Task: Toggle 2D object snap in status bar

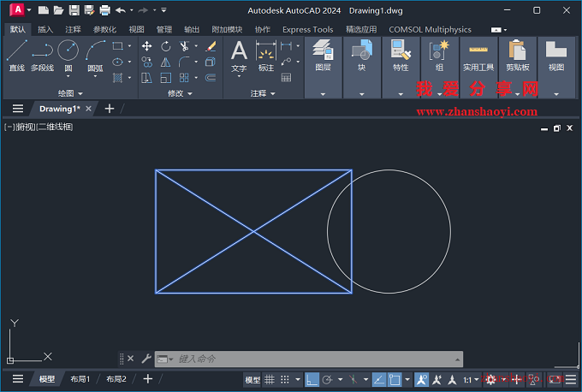Action: click(395, 379)
